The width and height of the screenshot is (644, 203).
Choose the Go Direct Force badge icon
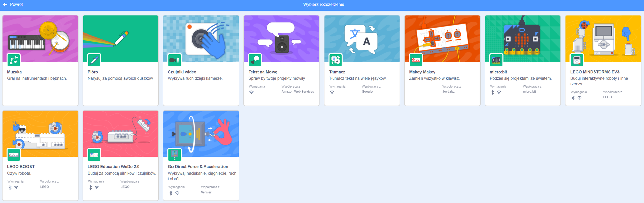[175, 155]
